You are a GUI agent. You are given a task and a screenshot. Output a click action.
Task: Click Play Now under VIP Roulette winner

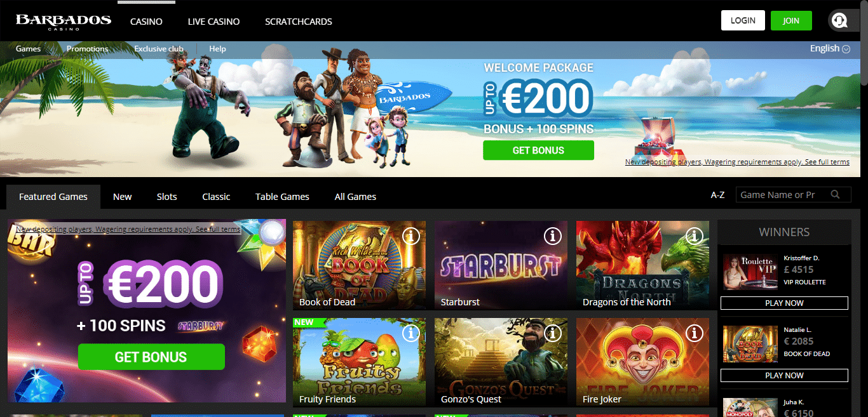click(x=784, y=303)
